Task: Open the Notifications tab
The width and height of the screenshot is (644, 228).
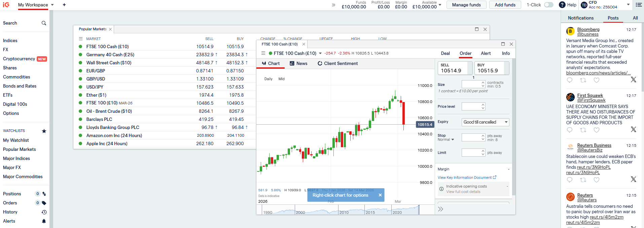Action: coord(581,18)
